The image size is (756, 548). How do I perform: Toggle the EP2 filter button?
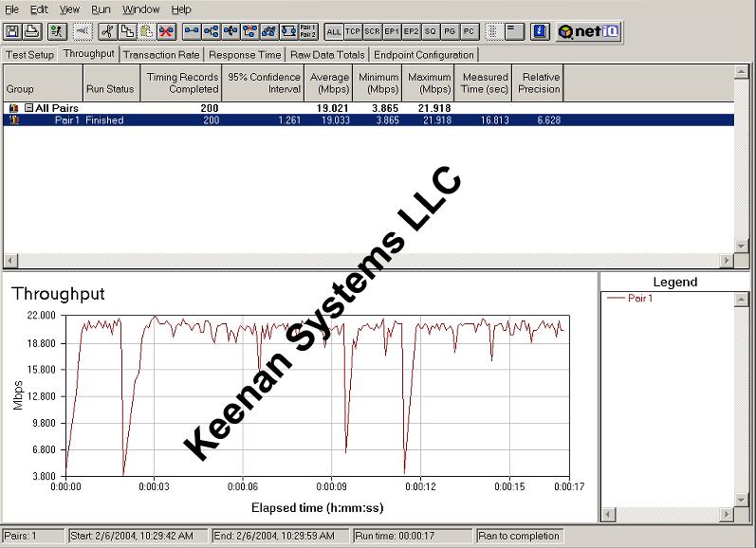pos(411,32)
